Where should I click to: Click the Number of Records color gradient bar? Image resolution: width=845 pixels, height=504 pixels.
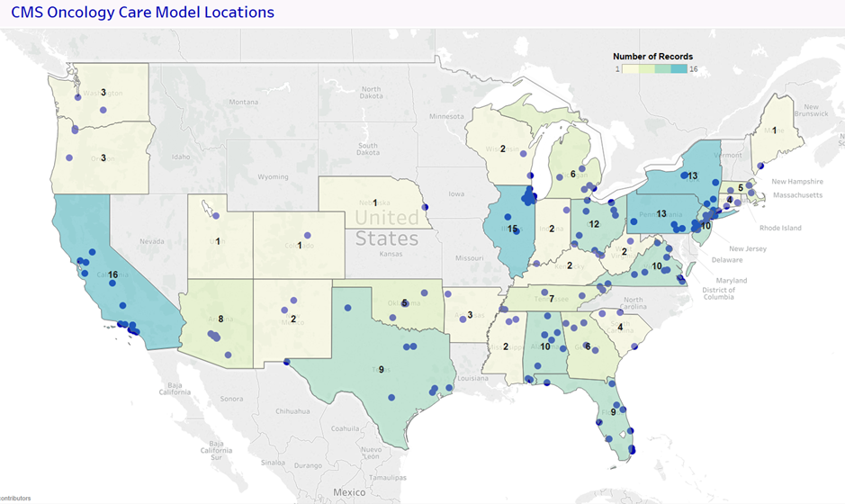point(654,69)
